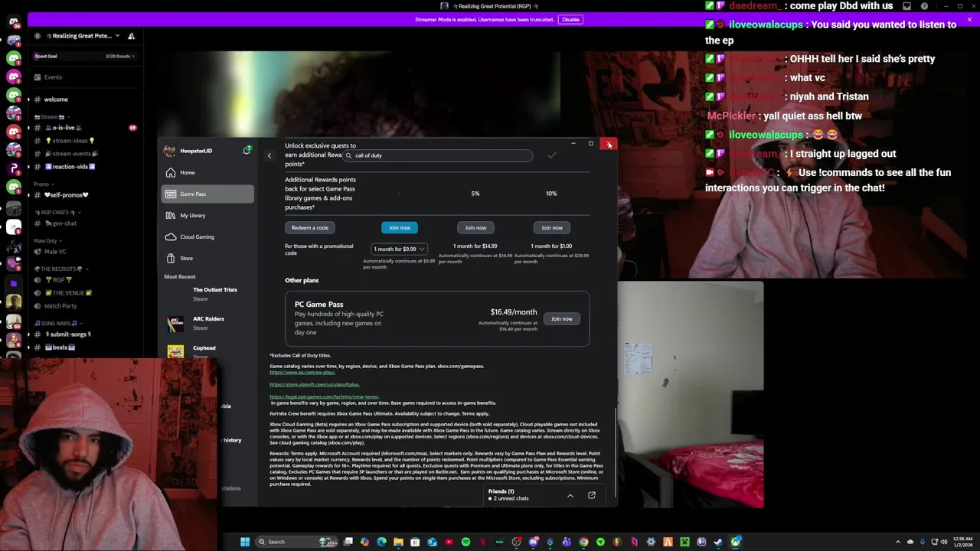Open Xbox app from taskbar
This screenshot has width=980, height=551.
pos(735,542)
